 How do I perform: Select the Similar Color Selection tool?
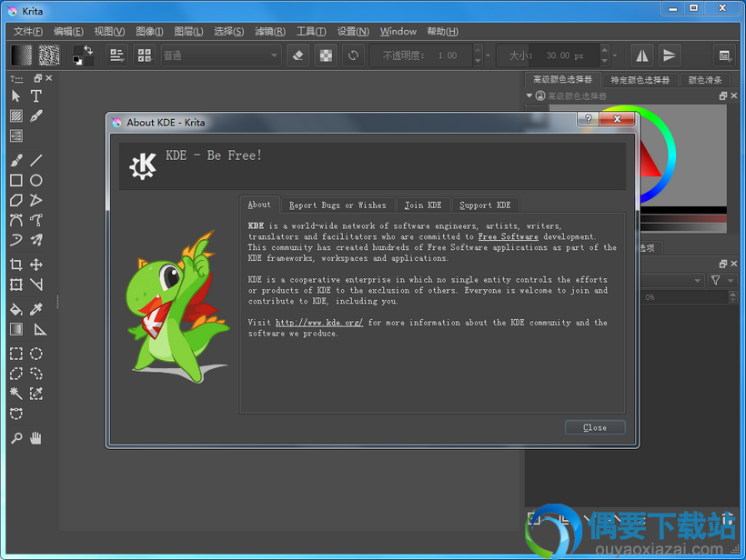pyautogui.click(x=36, y=394)
